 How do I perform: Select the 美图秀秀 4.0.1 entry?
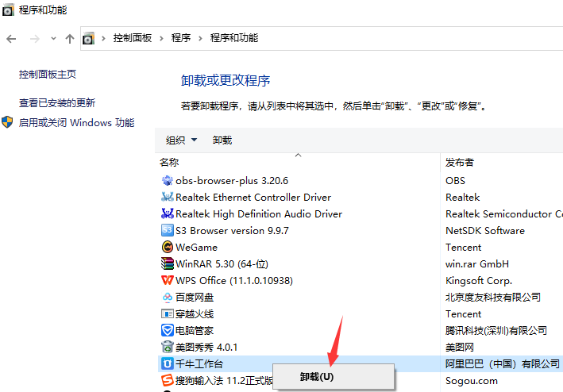click(x=206, y=348)
